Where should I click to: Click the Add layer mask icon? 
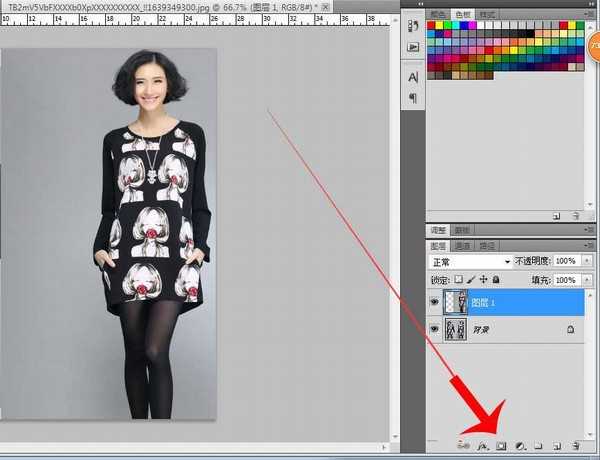click(502, 444)
